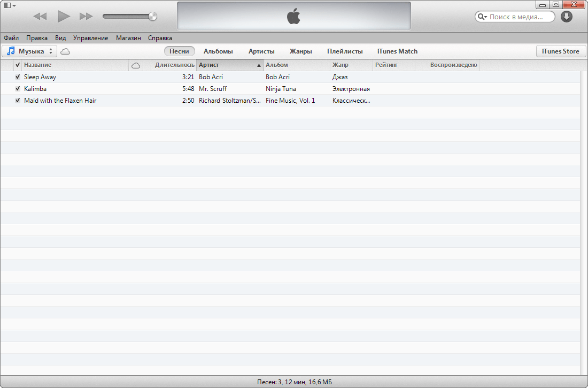This screenshot has width=588, height=388.
Task: Open the Справка menu
Action: (160, 38)
